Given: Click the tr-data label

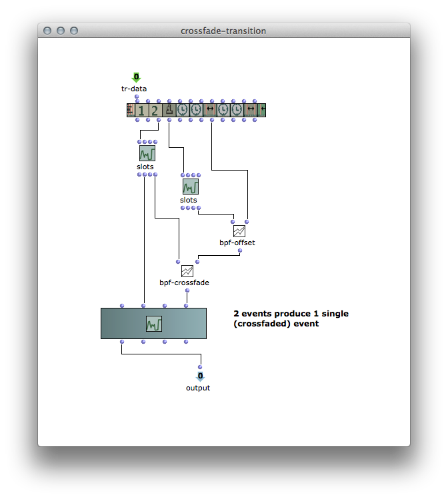Looking at the screenshot, I should tap(134, 89).
